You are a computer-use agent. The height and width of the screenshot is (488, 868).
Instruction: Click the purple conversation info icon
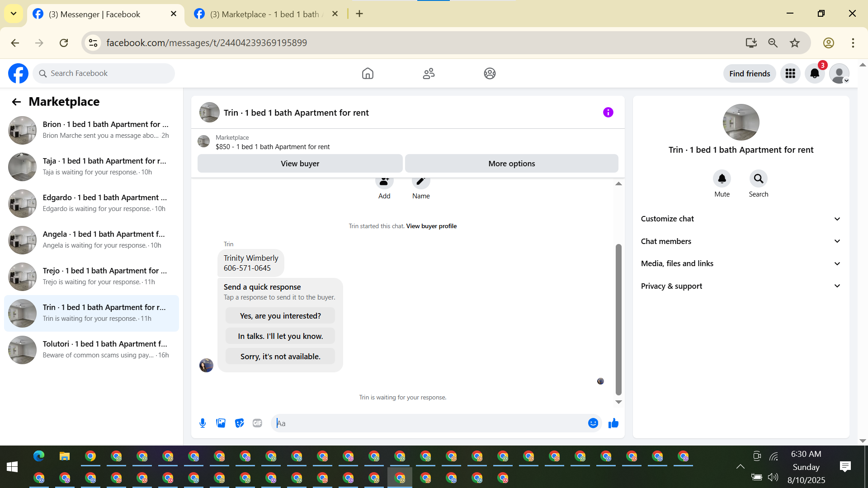coord(608,113)
